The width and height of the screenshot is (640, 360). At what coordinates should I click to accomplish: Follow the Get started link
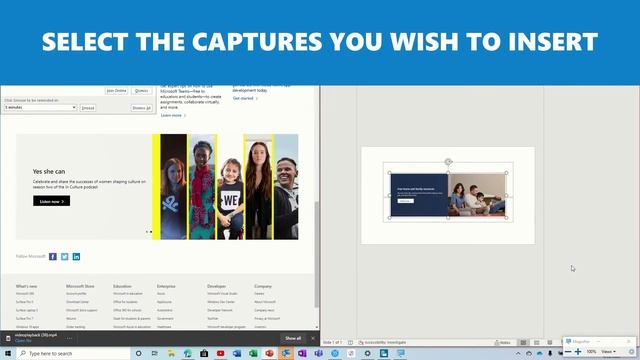pyautogui.click(x=245, y=98)
